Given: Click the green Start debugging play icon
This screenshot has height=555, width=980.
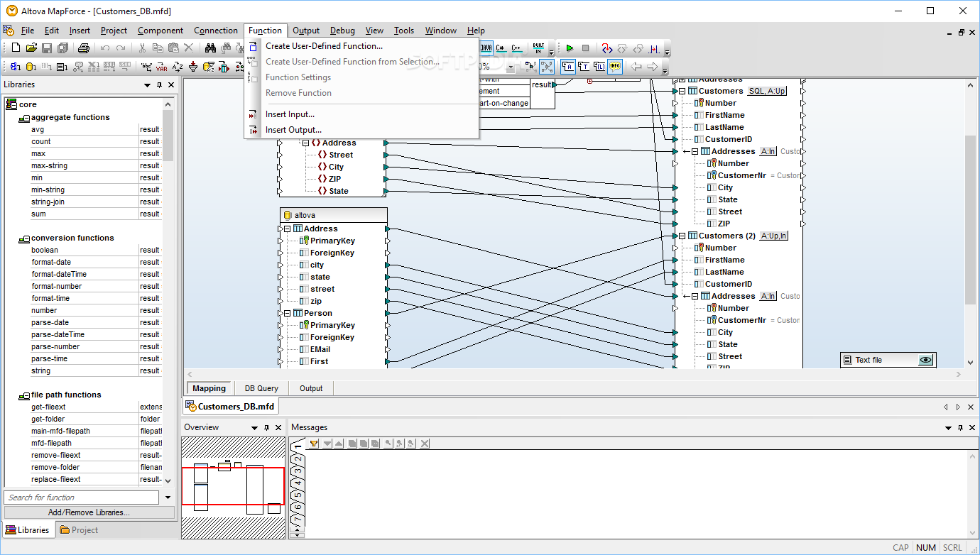Looking at the screenshot, I should (570, 48).
